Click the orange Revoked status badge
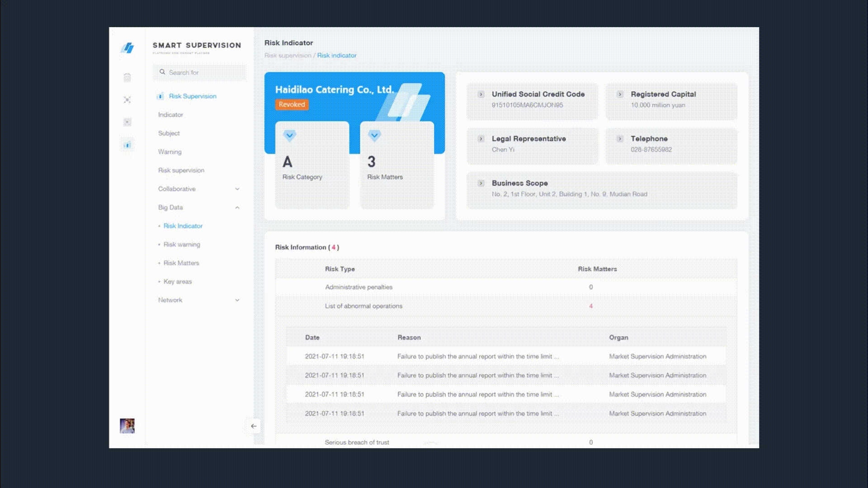 292,104
